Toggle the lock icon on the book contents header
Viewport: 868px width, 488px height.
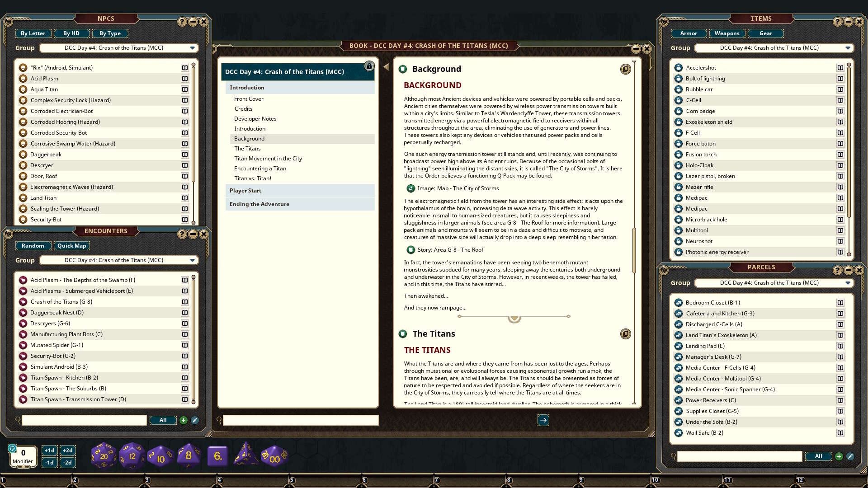(x=369, y=66)
